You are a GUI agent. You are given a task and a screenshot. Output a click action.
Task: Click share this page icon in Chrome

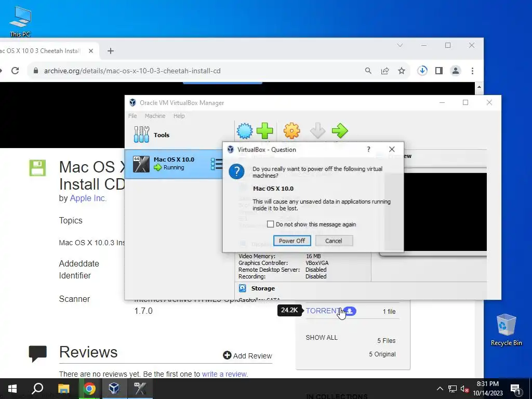(385, 71)
